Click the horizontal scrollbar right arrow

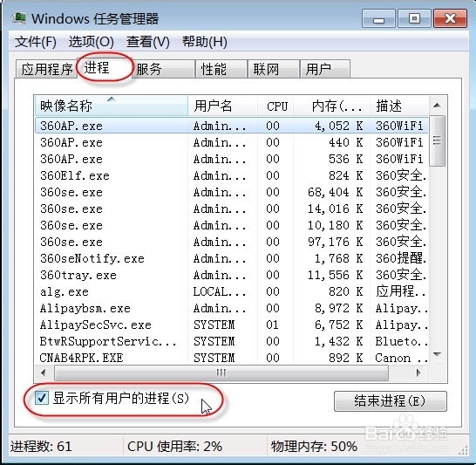click(x=419, y=373)
